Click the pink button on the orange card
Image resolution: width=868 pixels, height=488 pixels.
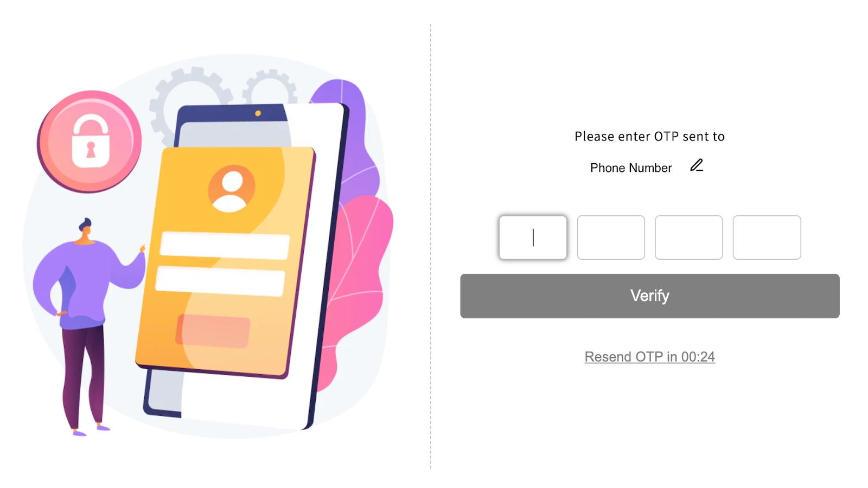(x=213, y=331)
